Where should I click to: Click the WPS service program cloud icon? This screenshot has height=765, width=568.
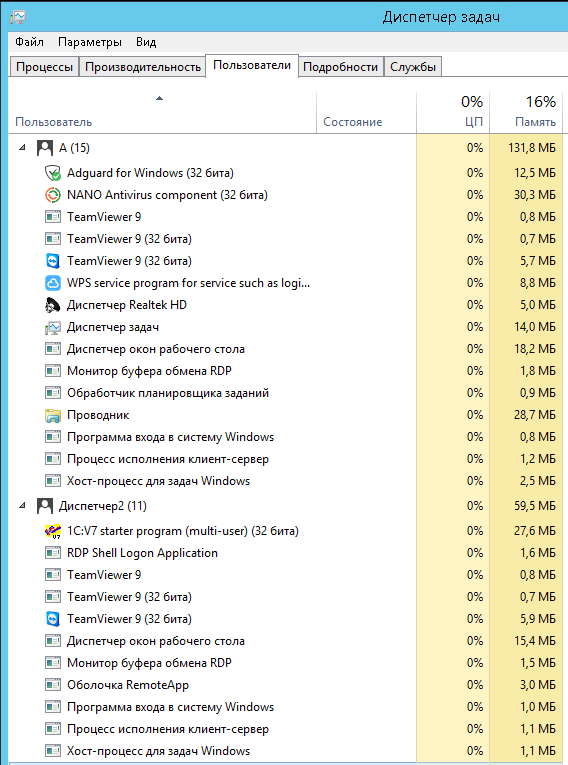[x=53, y=283]
